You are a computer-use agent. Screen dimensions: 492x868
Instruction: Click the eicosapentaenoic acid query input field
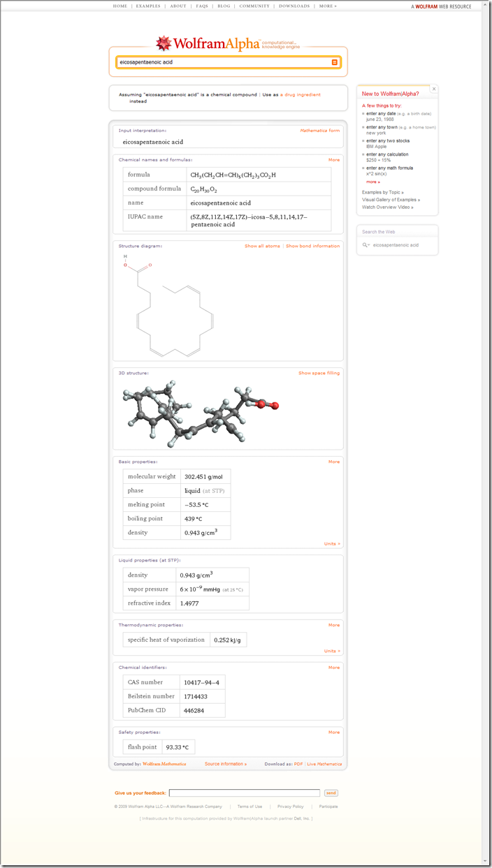224,62
